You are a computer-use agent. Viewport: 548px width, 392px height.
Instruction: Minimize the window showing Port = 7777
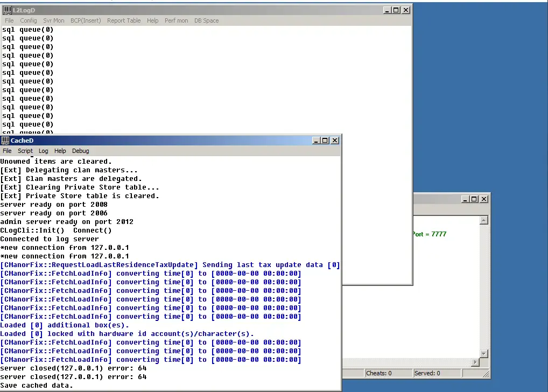[465, 199]
